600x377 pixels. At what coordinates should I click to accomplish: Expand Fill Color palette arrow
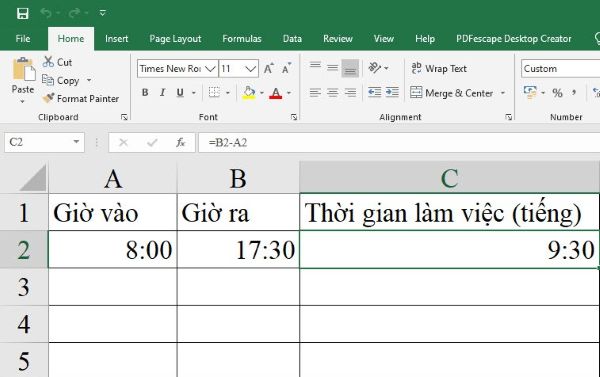click(x=262, y=93)
